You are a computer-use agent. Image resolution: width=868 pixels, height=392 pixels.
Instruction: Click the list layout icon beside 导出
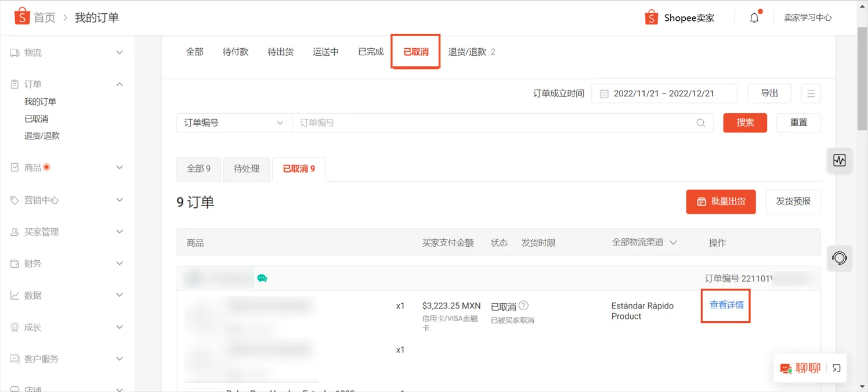pyautogui.click(x=811, y=93)
